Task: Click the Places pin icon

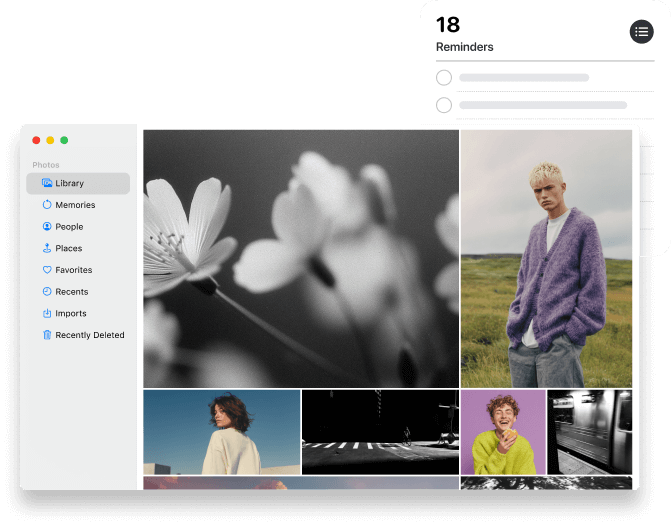Action: coord(46,248)
